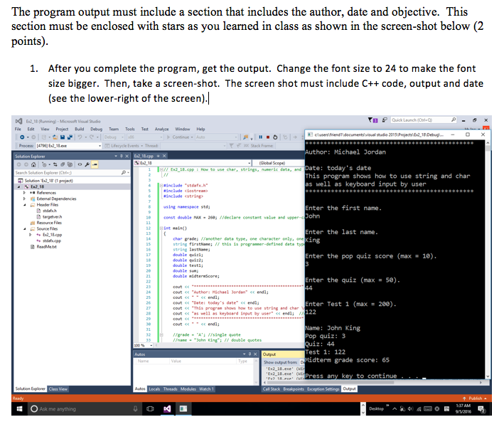Select Resource Files folder
504x422 pixels.
pos(46,223)
